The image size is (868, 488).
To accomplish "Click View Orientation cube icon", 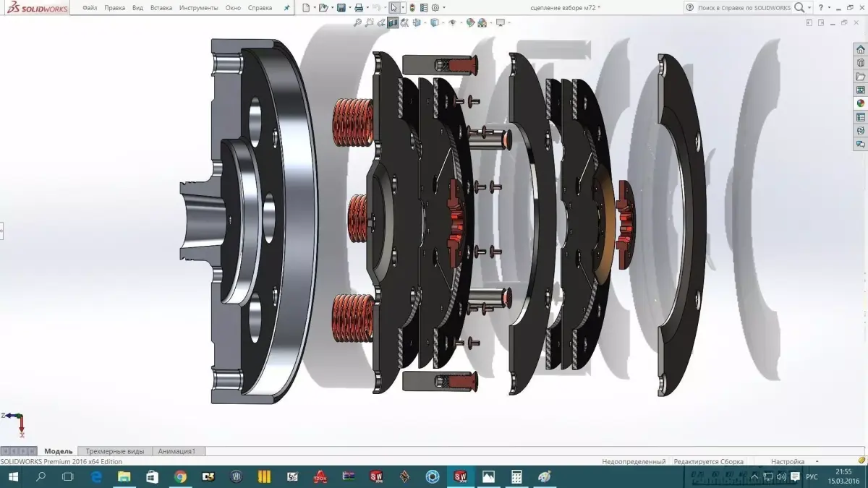I will click(x=417, y=23).
